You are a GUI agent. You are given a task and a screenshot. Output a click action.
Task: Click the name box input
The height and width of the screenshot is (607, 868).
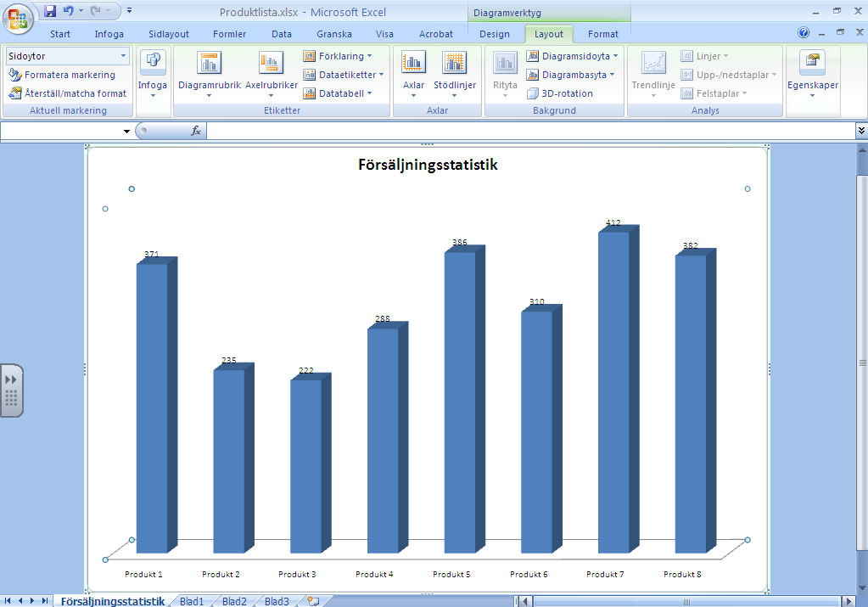coord(61,132)
